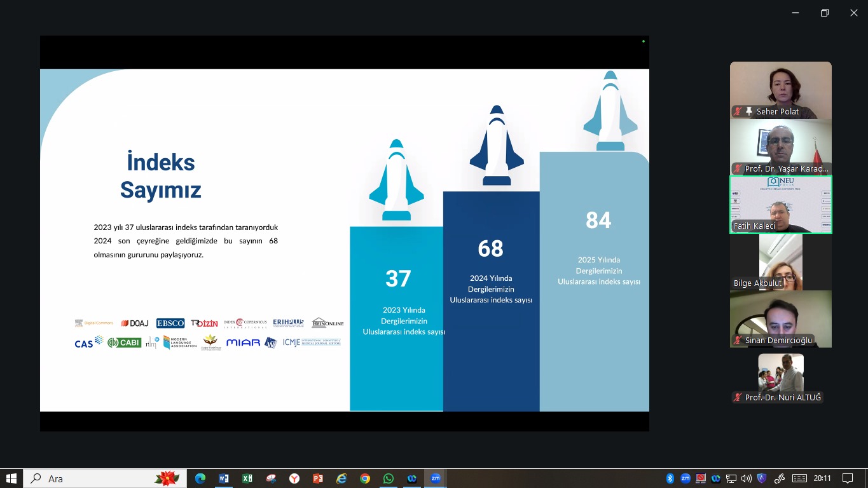
Task: Launch PowerPoint from the taskbar
Action: pyautogui.click(x=318, y=478)
